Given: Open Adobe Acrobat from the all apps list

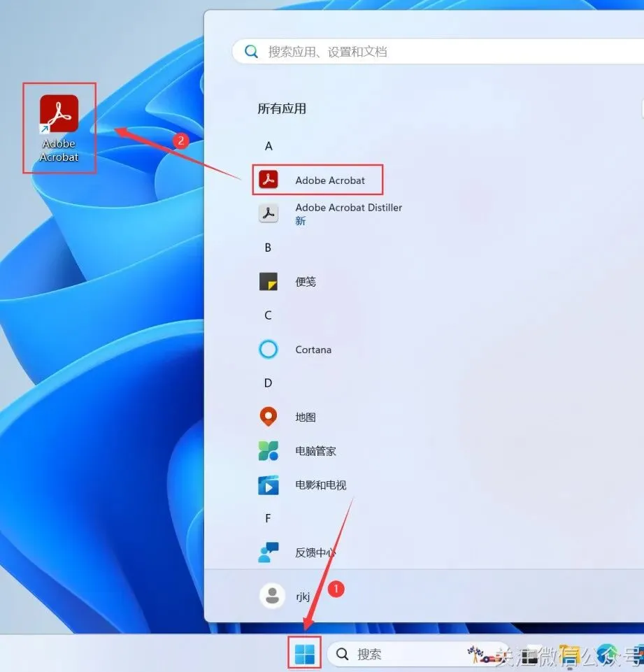Looking at the screenshot, I should pyautogui.click(x=317, y=180).
